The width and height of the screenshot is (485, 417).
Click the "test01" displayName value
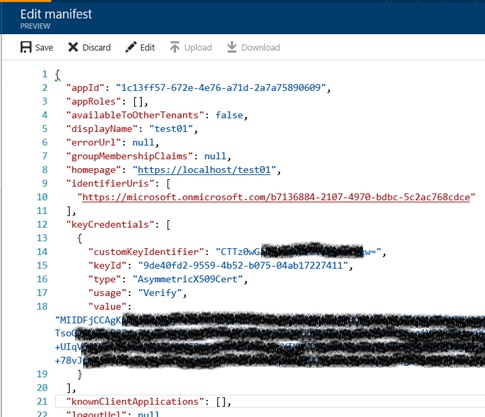[171, 129]
